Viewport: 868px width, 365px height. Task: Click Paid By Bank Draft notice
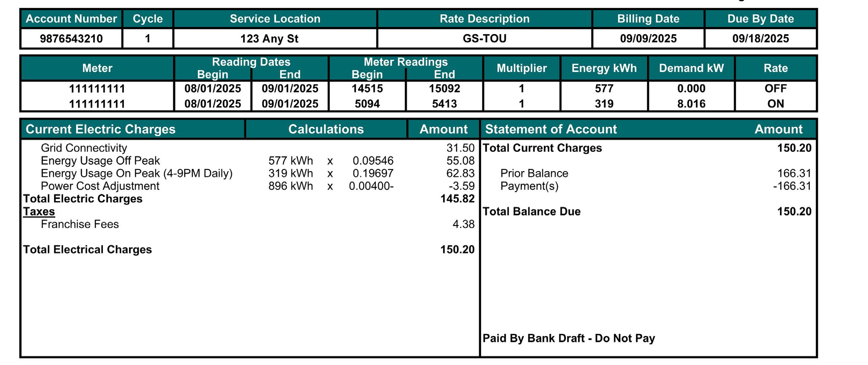(569, 338)
